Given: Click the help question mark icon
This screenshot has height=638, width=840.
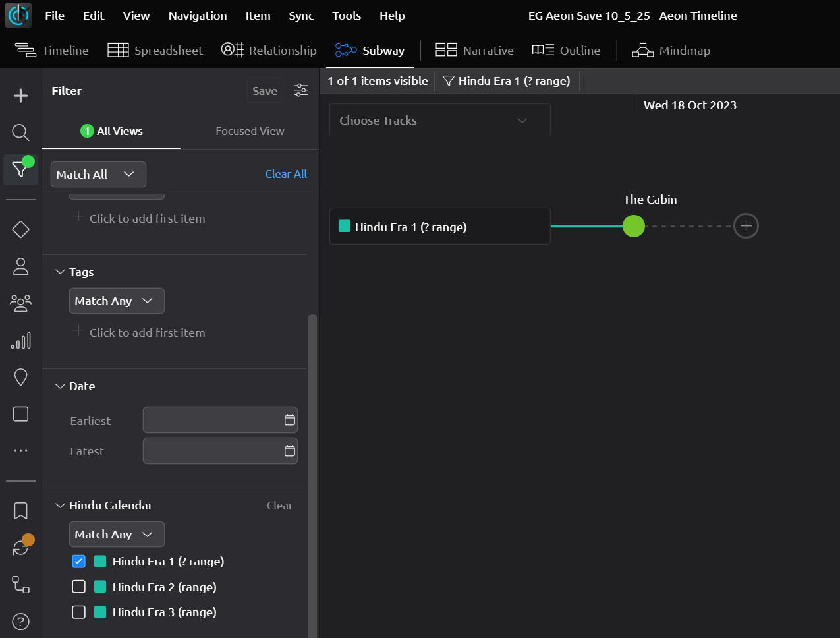Looking at the screenshot, I should coord(20,622).
